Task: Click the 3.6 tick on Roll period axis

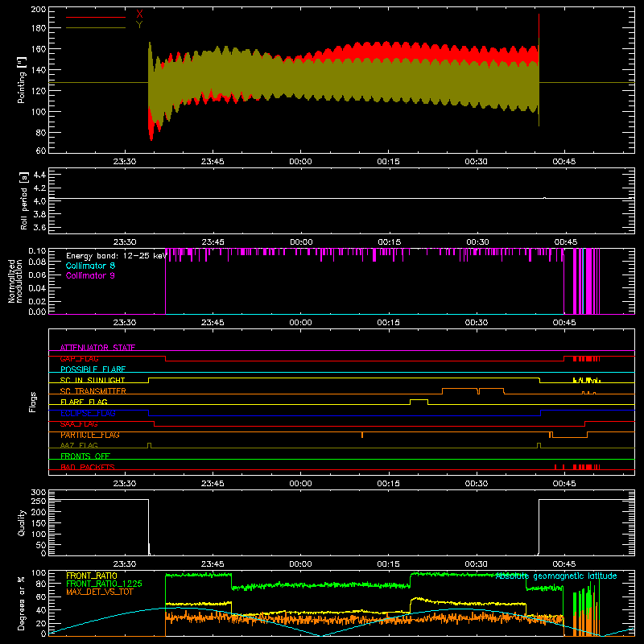Action: point(39,227)
